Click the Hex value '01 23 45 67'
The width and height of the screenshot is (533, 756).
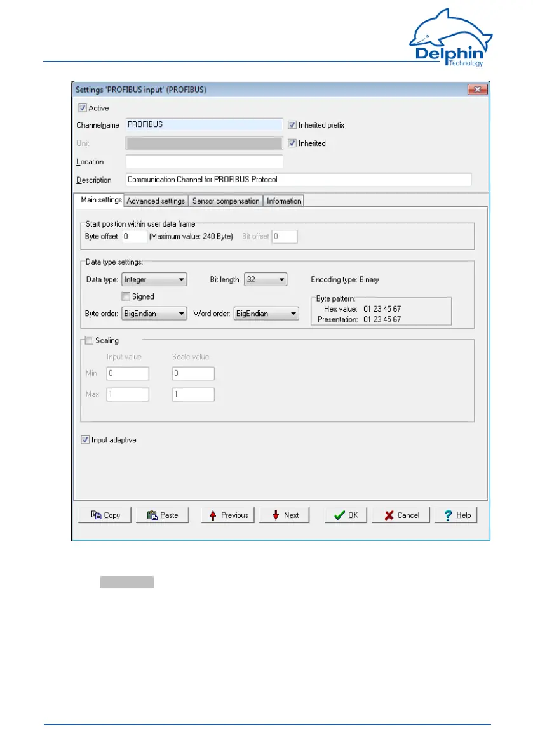click(382, 309)
